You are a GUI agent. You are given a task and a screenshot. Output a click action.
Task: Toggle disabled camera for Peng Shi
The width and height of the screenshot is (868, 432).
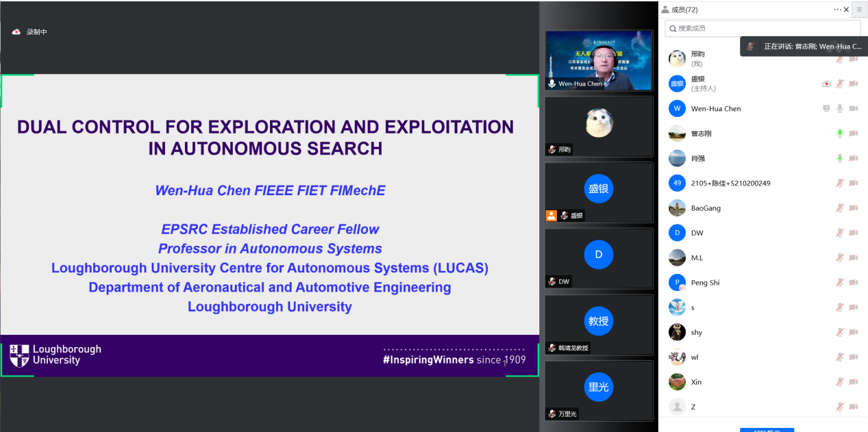pos(854,283)
